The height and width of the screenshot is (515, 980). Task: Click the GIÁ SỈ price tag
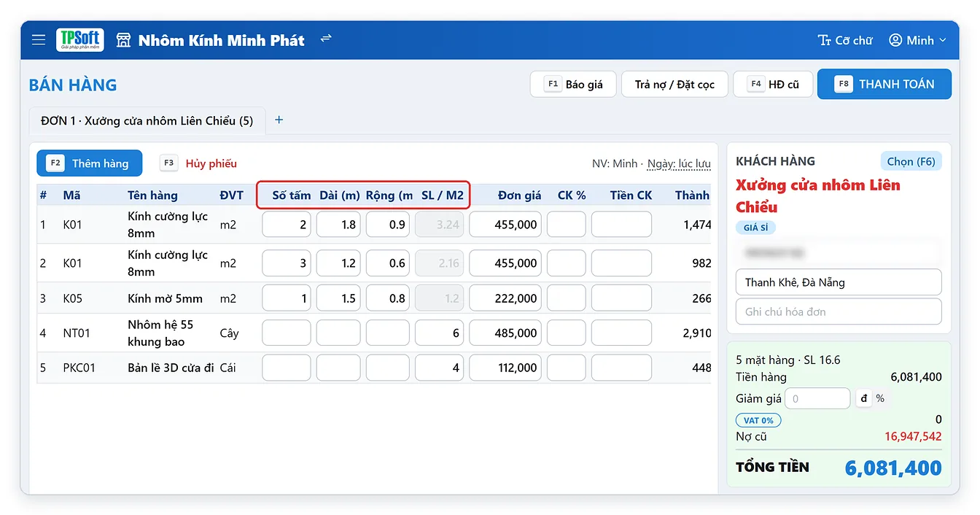[x=755, y=228]
